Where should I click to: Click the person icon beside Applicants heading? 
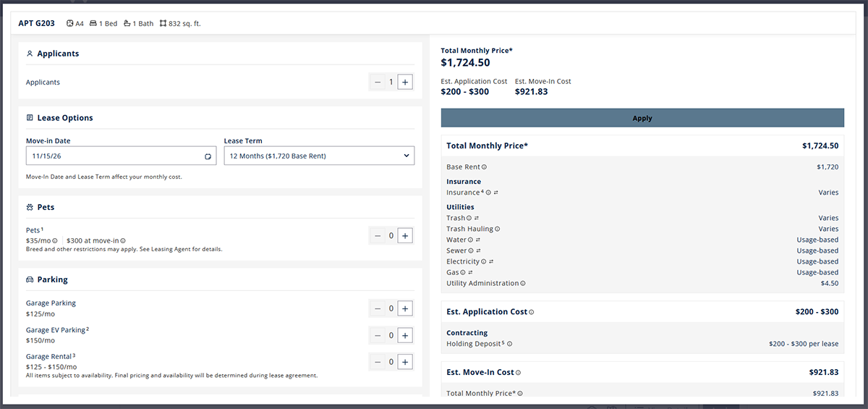[x=30, y=54]
